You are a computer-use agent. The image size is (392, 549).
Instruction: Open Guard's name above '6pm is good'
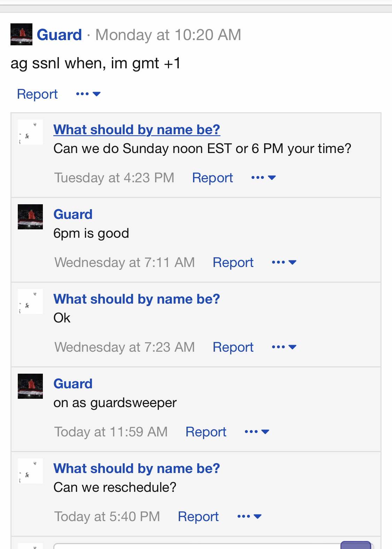[73, 214]
